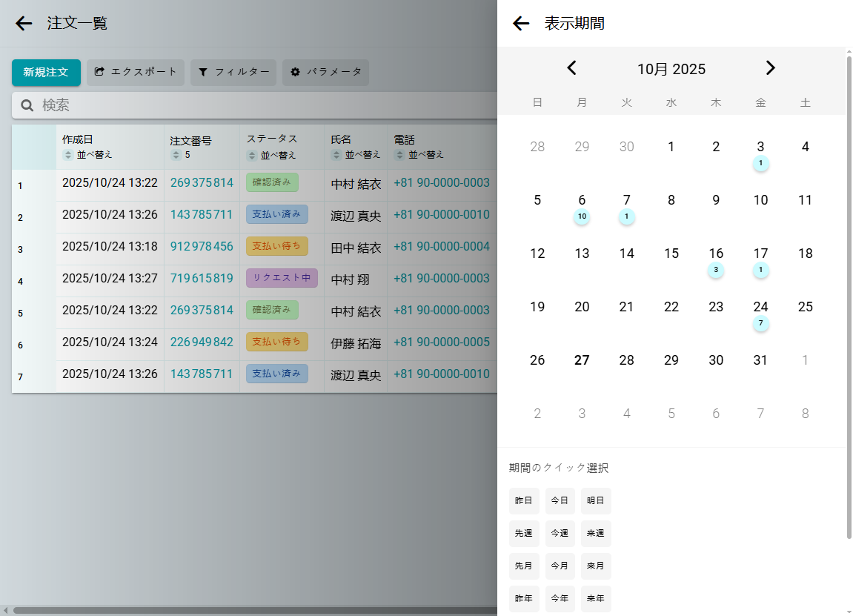This screenshot has width=853, height=616.
Task: Select the 今日 quick period
Action: pyautogui.click(x=560, y=501)
